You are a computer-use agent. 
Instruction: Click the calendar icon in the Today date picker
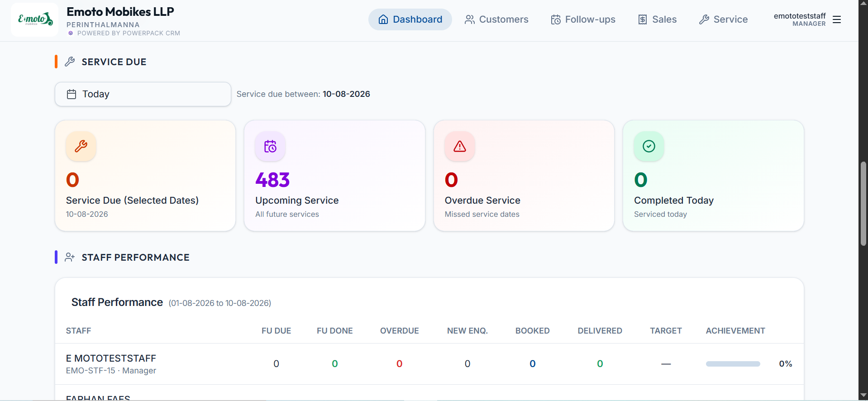pyautogui.click(x=72, y=94)
